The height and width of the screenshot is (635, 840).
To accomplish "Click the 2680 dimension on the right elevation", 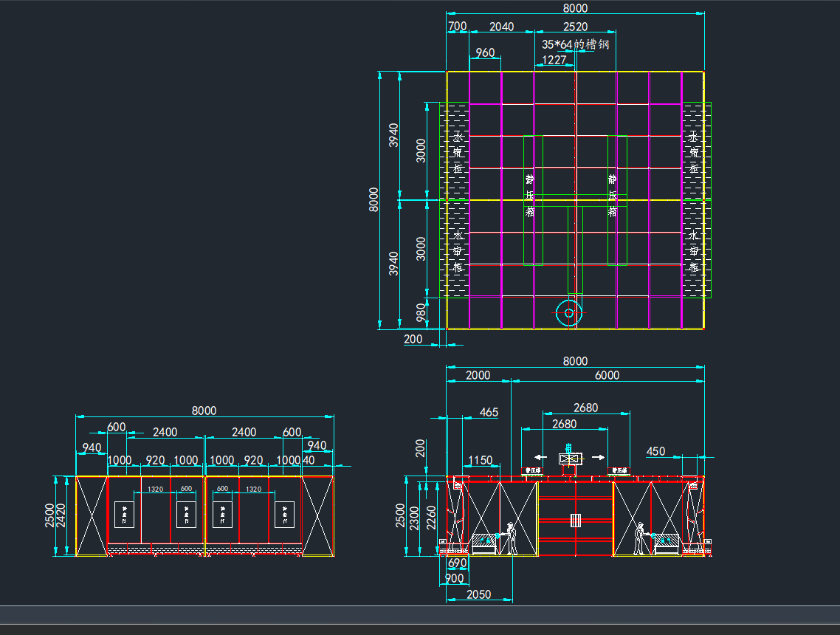I will 585,407.
